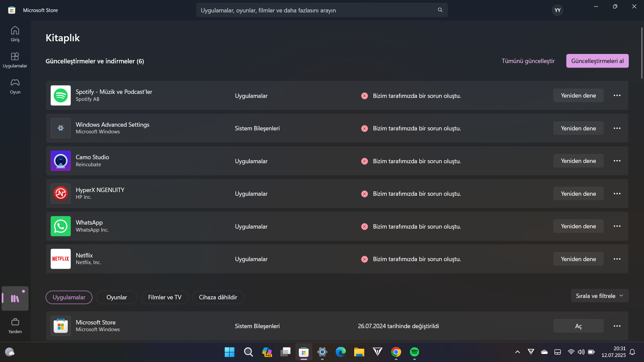Open Camo Studio title text

92,157
